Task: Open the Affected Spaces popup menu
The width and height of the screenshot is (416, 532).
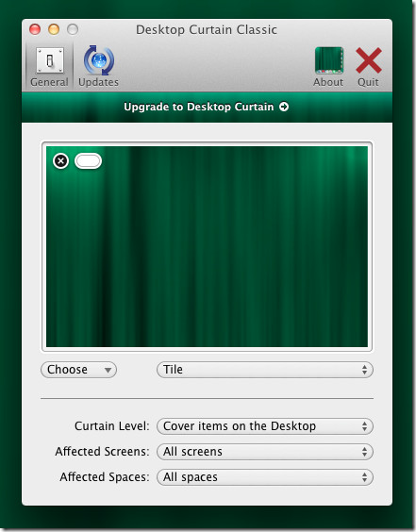Action: [265, 477]
